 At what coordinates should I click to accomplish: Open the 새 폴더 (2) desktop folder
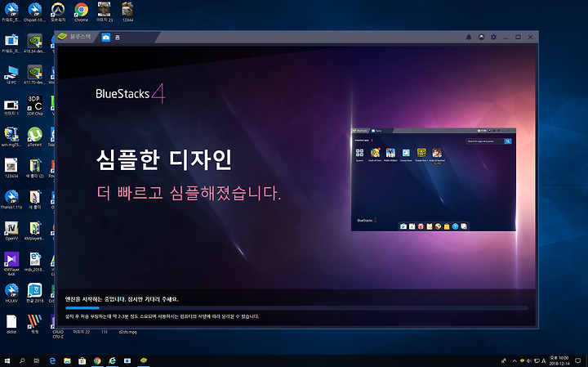tap(35, 168)
